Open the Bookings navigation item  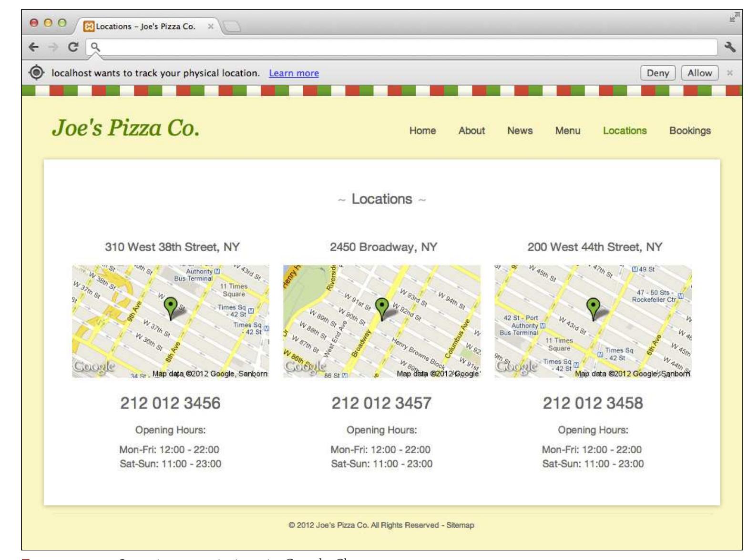tap(690, 131)
